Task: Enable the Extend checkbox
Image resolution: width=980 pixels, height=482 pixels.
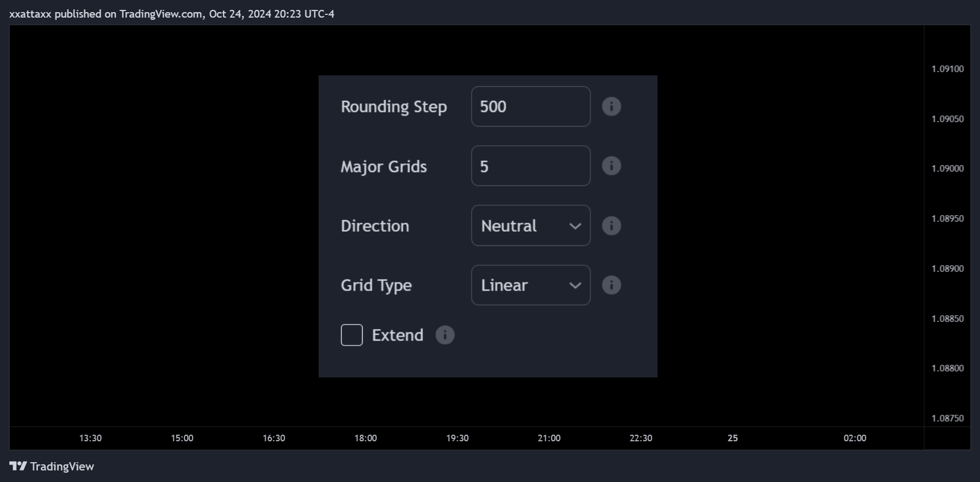Action: [352, 335]
